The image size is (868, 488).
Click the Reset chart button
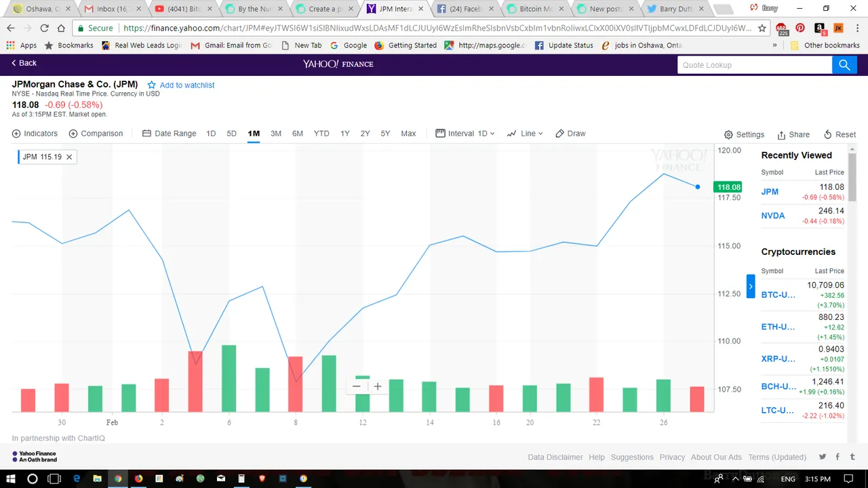coord(840,134)
